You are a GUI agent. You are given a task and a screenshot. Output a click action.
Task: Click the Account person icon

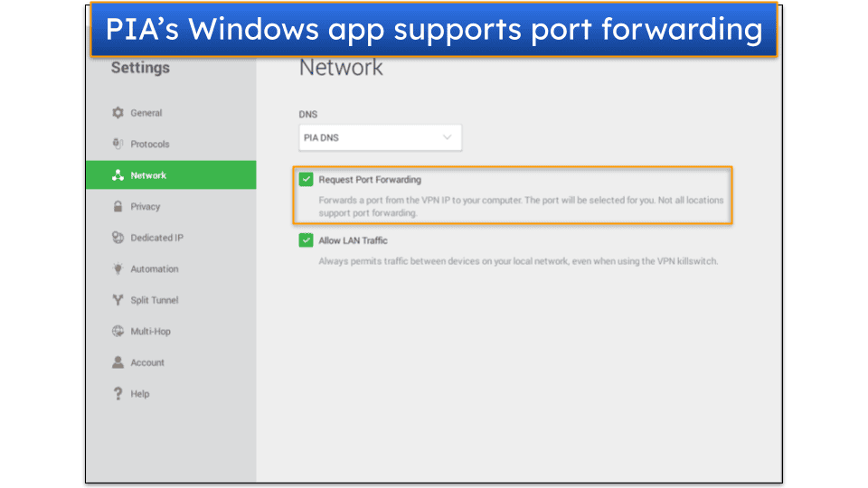[x=118, y=362]
